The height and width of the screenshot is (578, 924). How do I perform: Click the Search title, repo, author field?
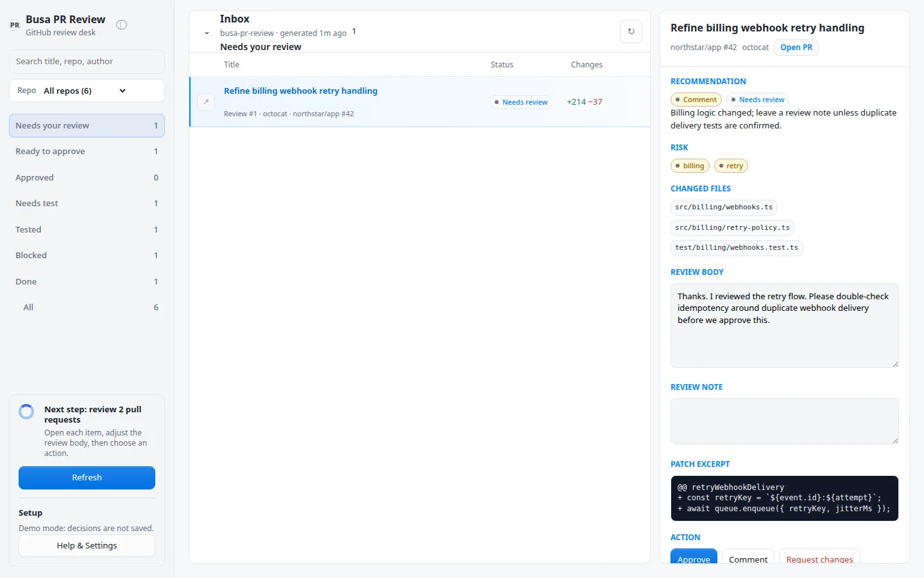pos(87,62)
